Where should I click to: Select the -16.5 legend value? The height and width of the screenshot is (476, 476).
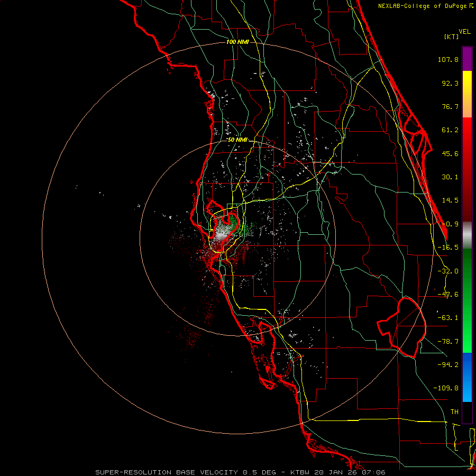coord(448,248)
